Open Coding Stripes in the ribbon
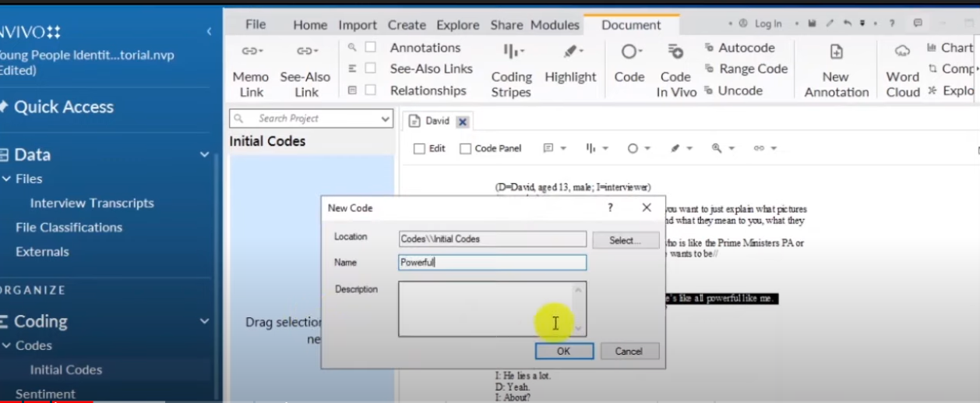 [x=512, y=52]
